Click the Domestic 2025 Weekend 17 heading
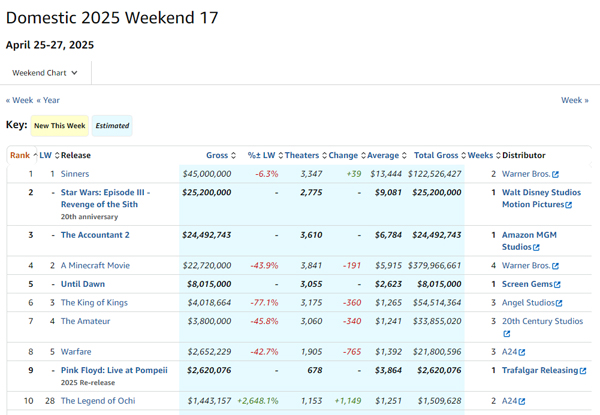Image resolution: width=600 pixels, height=415 pixels. click(112, 18)
